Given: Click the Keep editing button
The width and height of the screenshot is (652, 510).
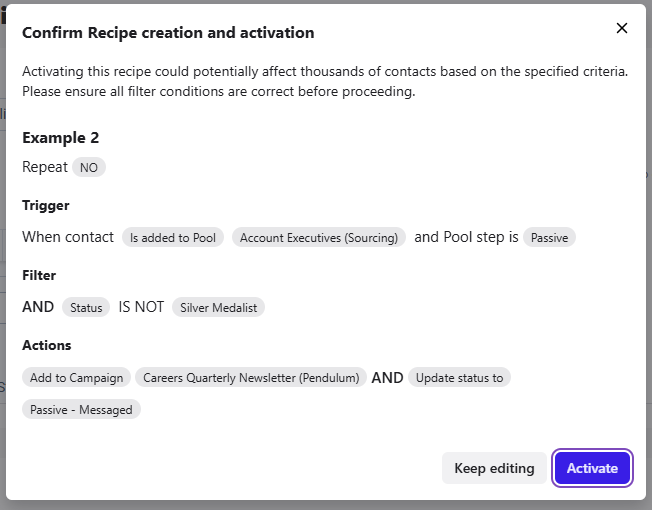Looking at the screenshot, I should [x=494, y=468].
